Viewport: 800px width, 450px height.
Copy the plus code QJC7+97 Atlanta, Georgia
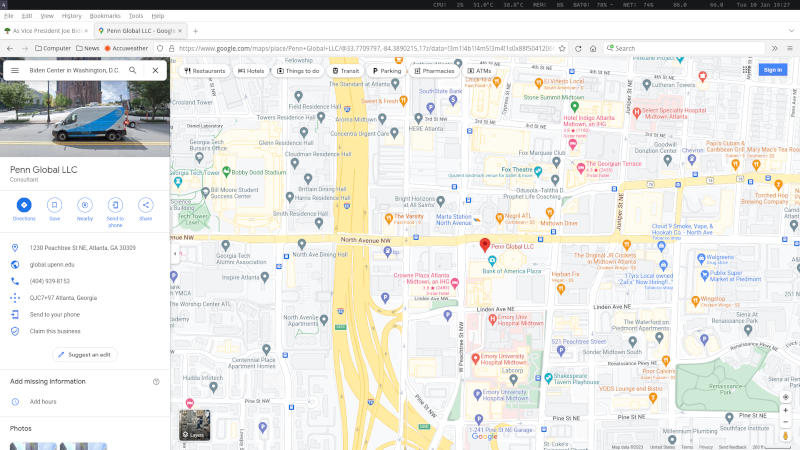click(85, 298)
